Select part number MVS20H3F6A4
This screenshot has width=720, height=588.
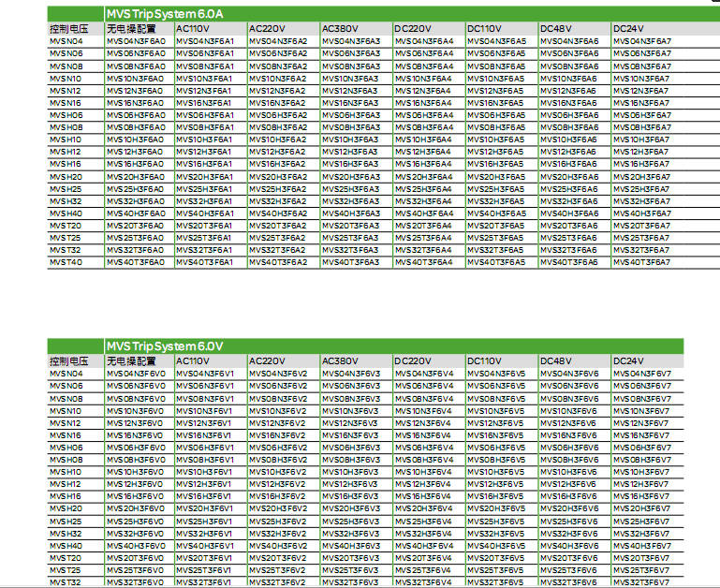[x=423, y=177]
